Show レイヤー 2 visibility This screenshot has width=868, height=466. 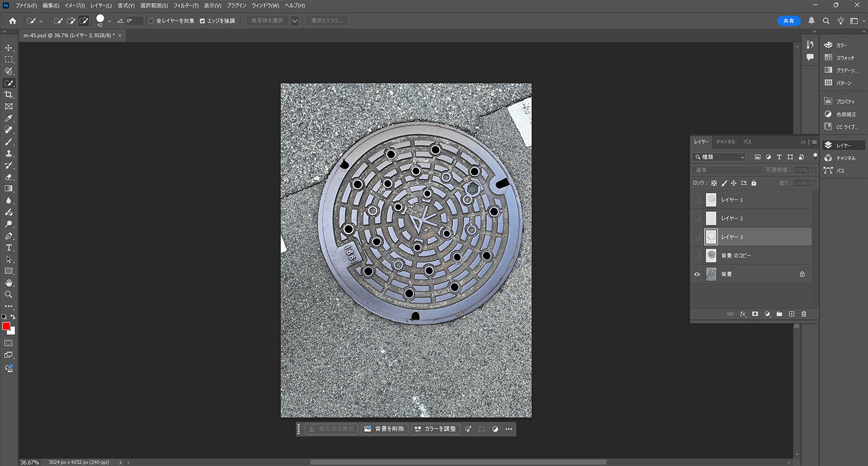[697, 218]
